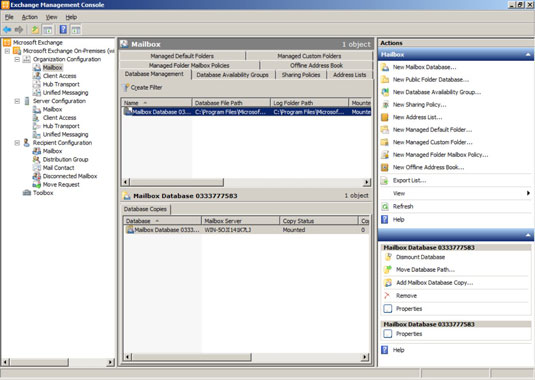535x380 pixels.
Task: Click the Dismount Database icon
Action: click(x=388, y=257)
